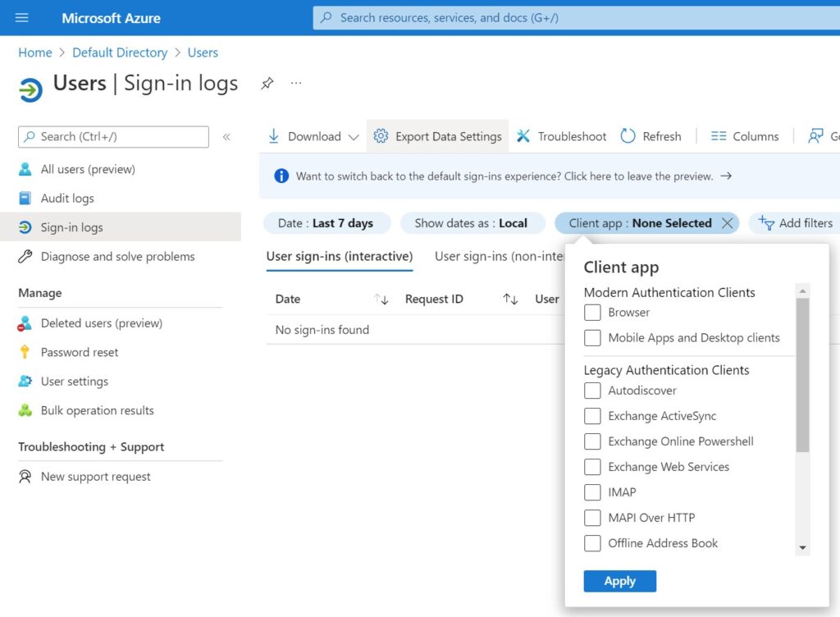Image resolution: width=840 pixels, height=617 pixels.
Task: Check the Browser checkbox
Action: point(592,313)
